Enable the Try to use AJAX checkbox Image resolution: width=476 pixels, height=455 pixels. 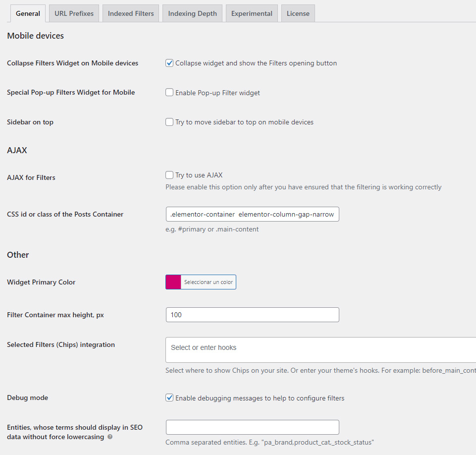[169, 175]
